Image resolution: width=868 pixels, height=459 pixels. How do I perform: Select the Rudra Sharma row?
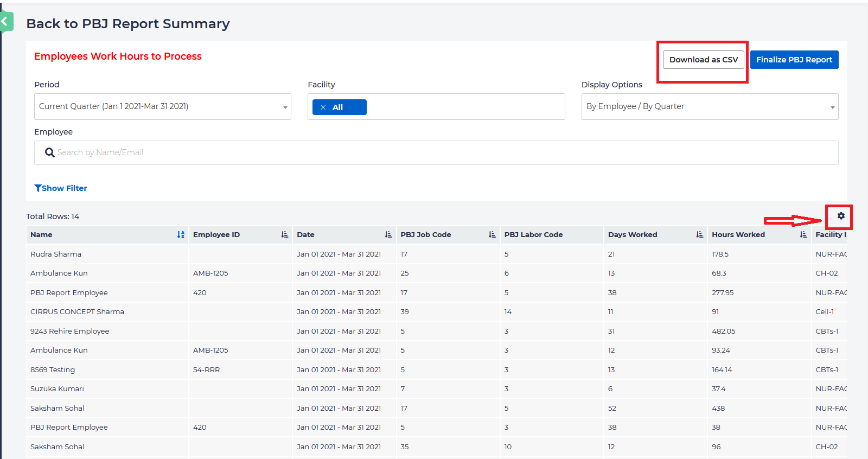[56, 254]
